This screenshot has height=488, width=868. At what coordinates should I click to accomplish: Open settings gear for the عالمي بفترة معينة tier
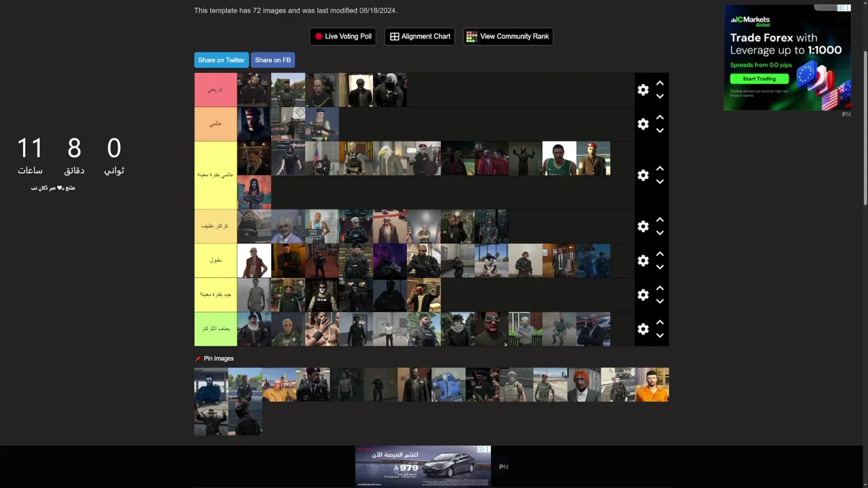coord(643,175)
